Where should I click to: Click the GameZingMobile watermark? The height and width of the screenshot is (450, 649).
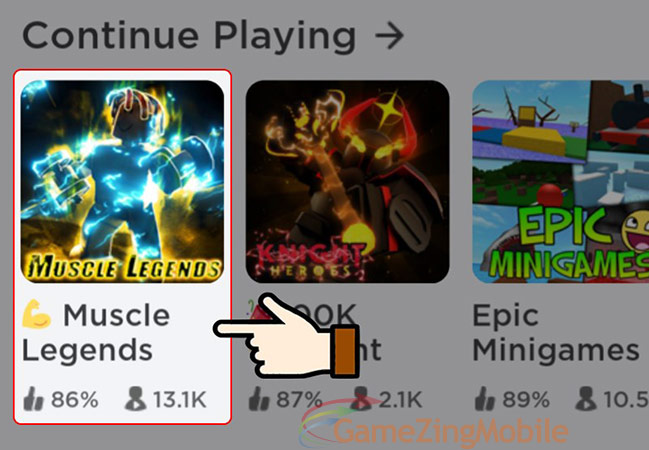(435, 430)
